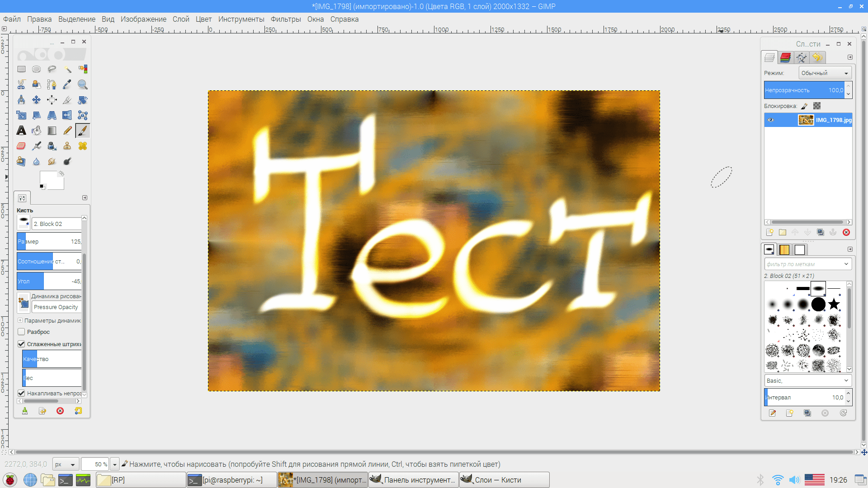Screen dimensions: 868x488
Task: Select the Color Picker eyedropper tool
Action: tap(67, 84)
